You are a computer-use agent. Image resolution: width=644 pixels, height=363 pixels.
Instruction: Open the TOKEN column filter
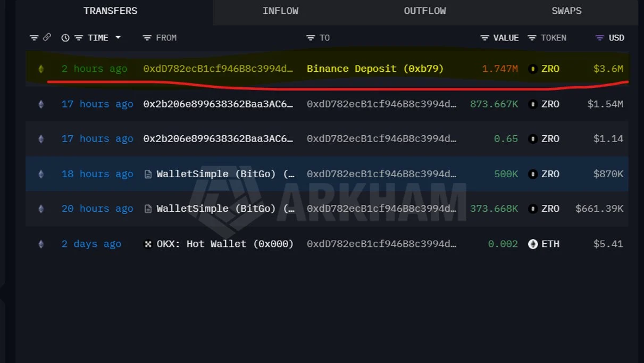pos(532,38)
